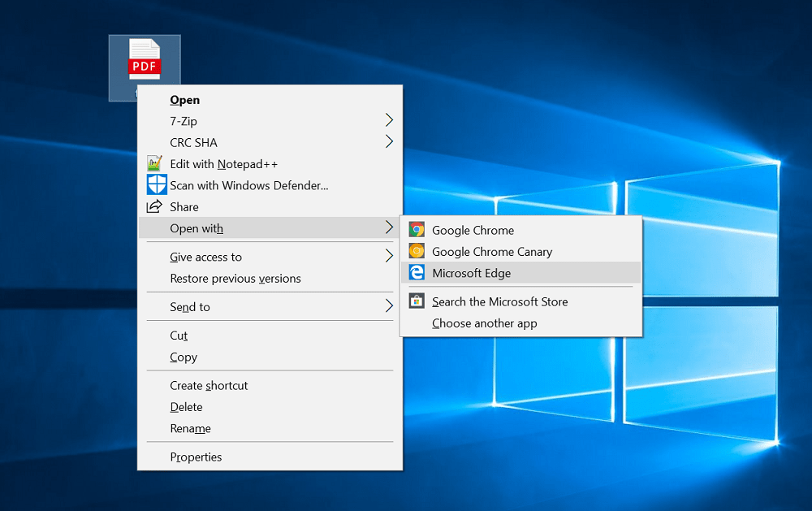The height and width of the screenshot is (511, 812).
Task: Choose Copy from the context menu
Action: (270, 357)
